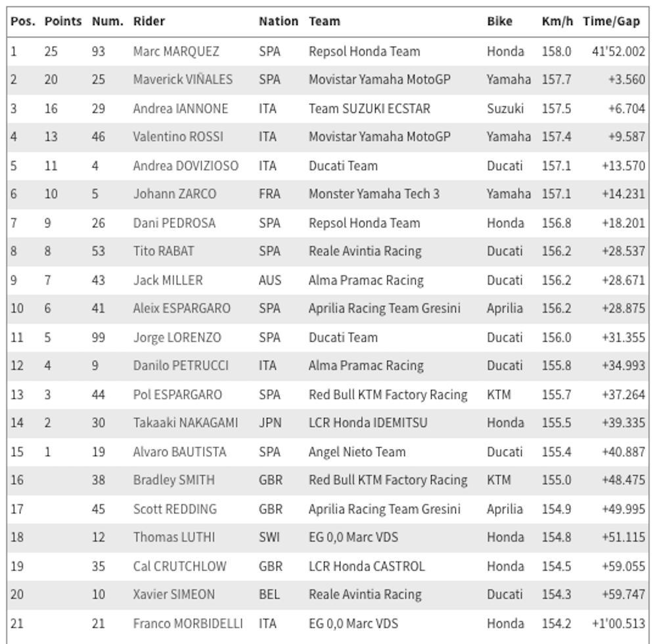Open Cal CRUTCHLOW rider entry
The height and width of the screenshot is (644, 657).
(180, 566)
